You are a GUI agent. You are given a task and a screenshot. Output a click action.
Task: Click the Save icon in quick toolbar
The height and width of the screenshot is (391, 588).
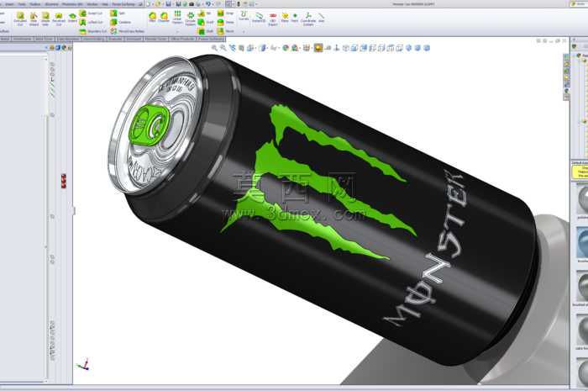click(x=168, y=3)
